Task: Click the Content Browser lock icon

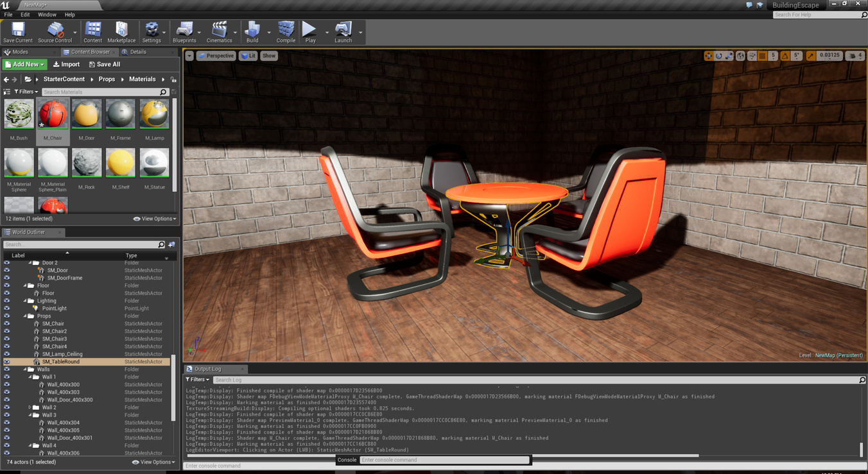Action: [173, 80]
